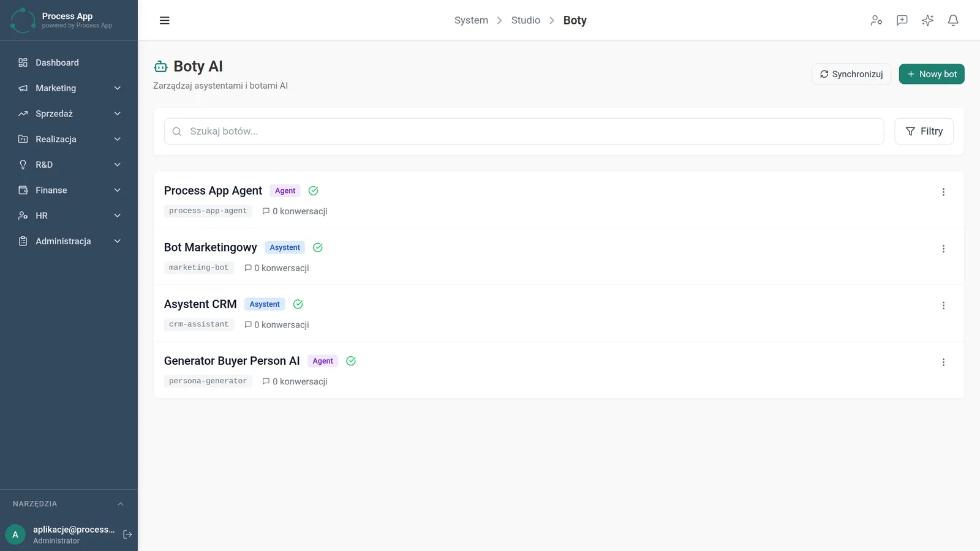Click the persona-generator slug tag
This screenshot has width=980, height=551.
point(208,381)
